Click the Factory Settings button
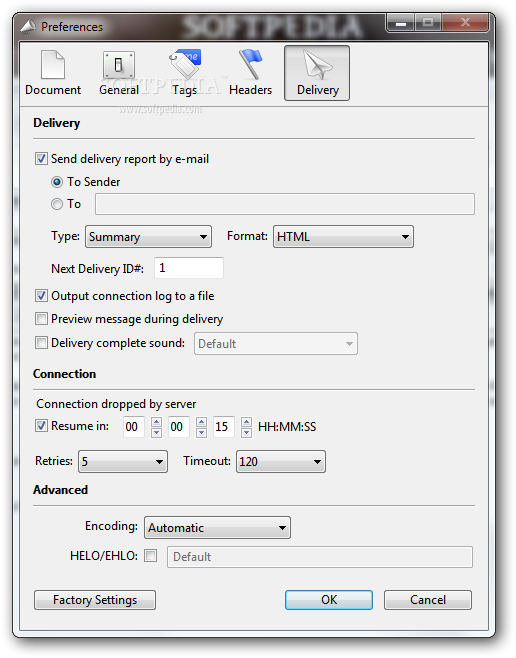The image size is (516, 658). 95,600
